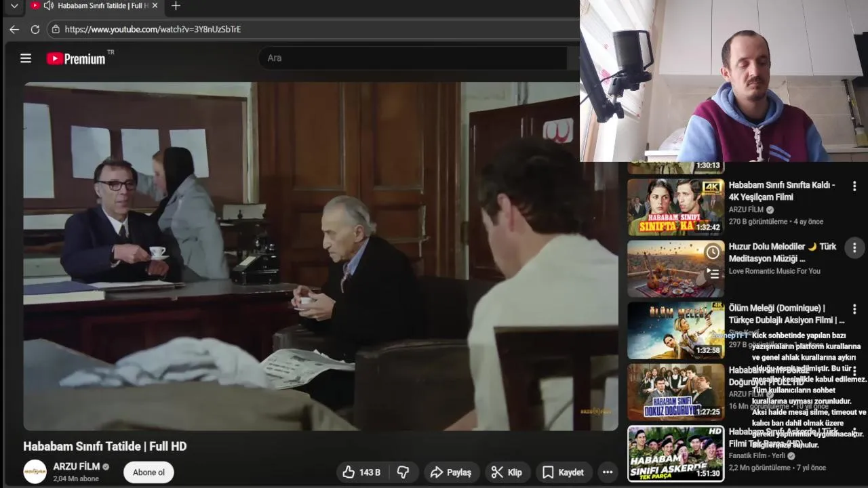Open the ARZU FİLM channel name link

(77, 466)
